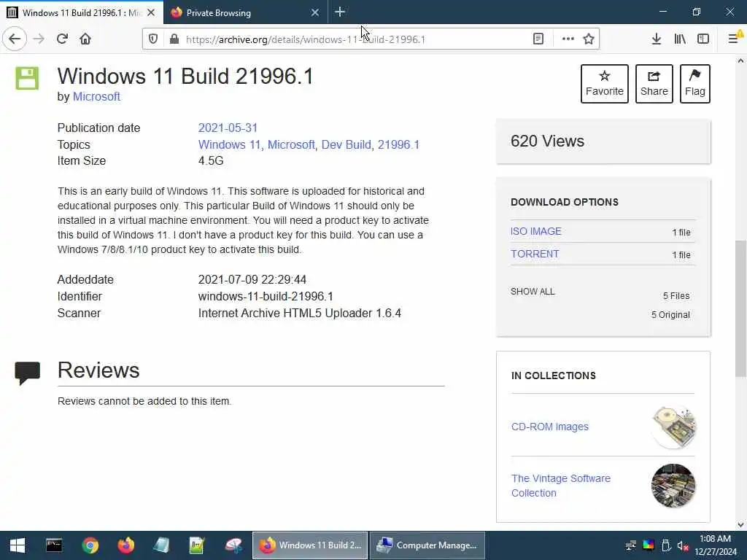Download the ISO IMAGE file
The image size is (747, 560).
pos(536,231)
